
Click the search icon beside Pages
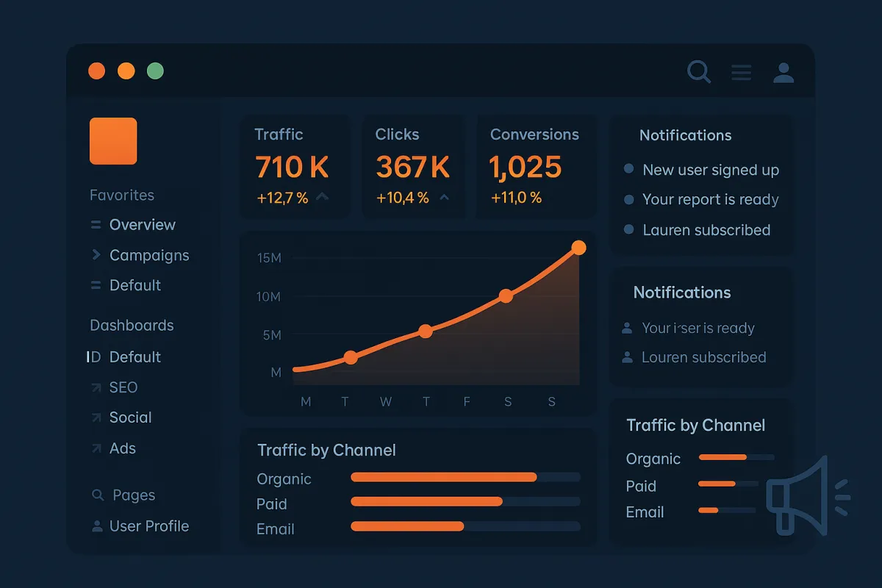coord(97,495)
